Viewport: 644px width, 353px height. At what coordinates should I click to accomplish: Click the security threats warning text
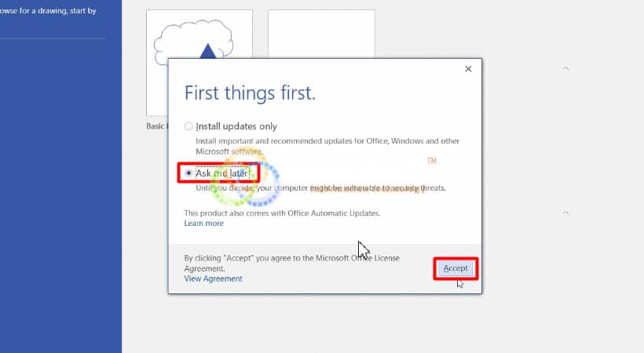pyautogui.click(x=320, y=188)
